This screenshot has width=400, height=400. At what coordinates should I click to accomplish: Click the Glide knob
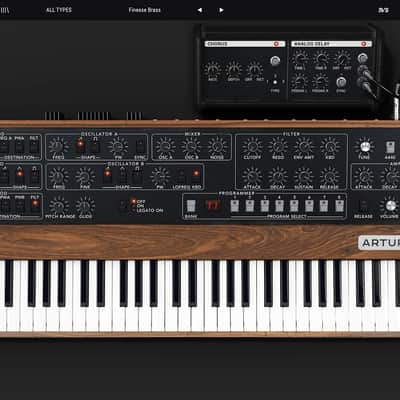[85, 206]
